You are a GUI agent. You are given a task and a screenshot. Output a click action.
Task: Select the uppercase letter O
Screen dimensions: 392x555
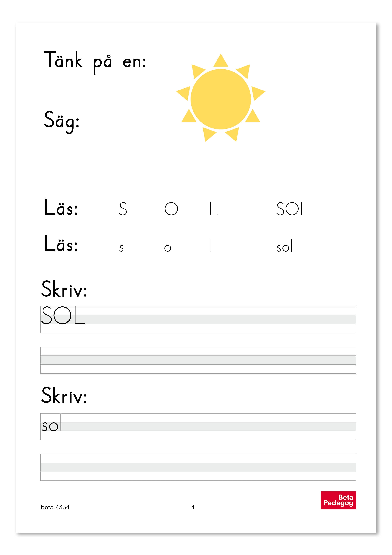click(x=171, y=209)
